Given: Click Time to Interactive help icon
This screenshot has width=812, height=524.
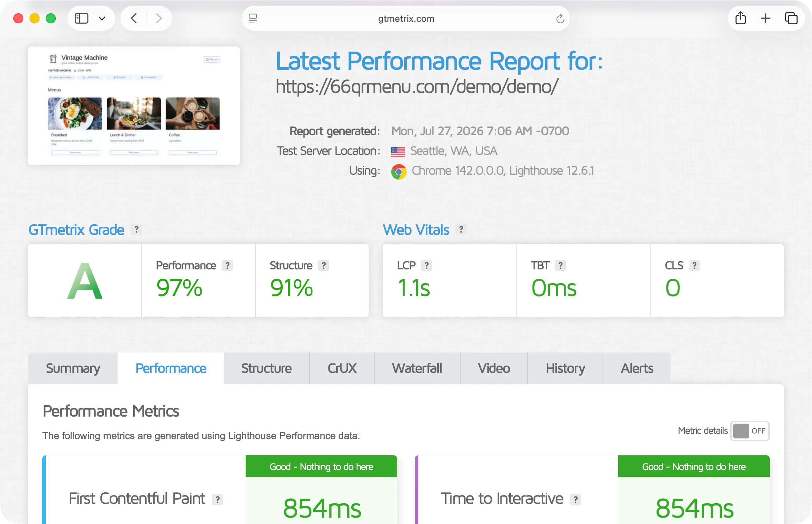Looking at the screenshot, I should pos(576,499).
